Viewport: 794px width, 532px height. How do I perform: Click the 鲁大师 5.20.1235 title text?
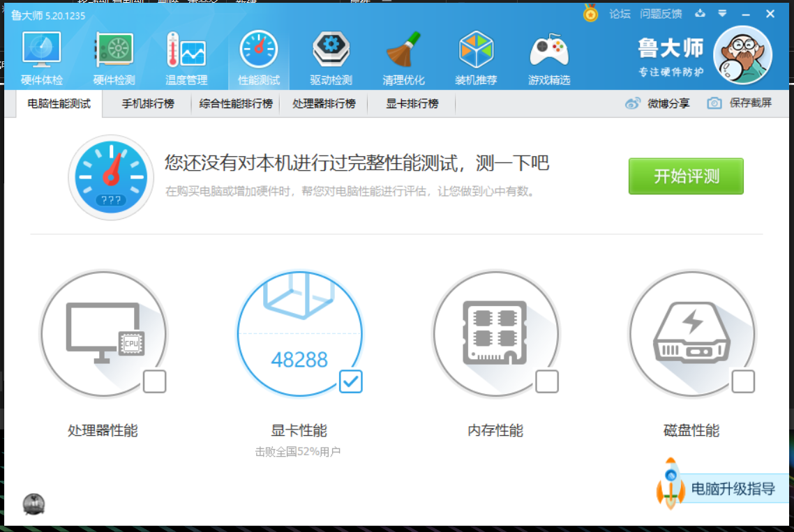click(x=48, y=16)
